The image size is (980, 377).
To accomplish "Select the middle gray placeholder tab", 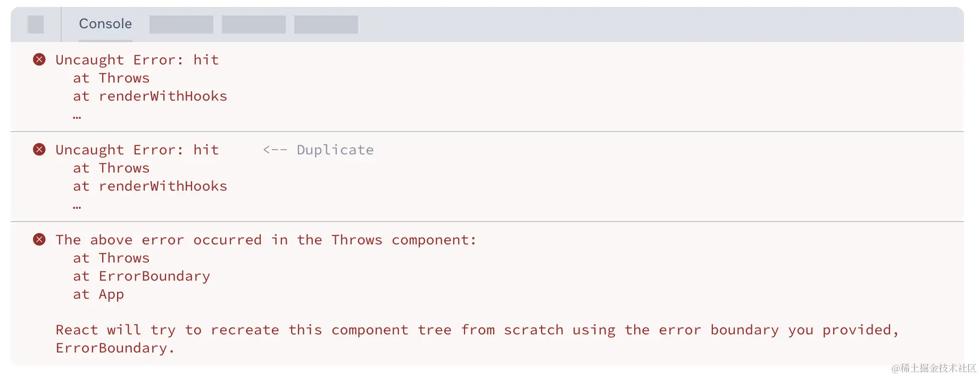I will click(254, 24).
